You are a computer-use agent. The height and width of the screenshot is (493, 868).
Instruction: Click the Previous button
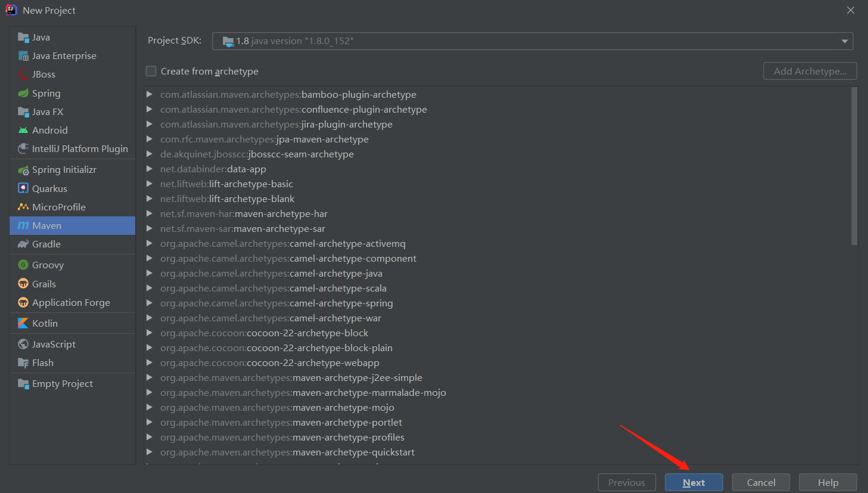627,482
